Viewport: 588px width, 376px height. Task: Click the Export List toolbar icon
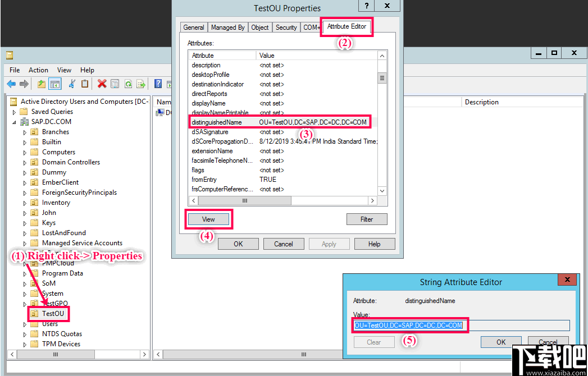pos(140,84)
